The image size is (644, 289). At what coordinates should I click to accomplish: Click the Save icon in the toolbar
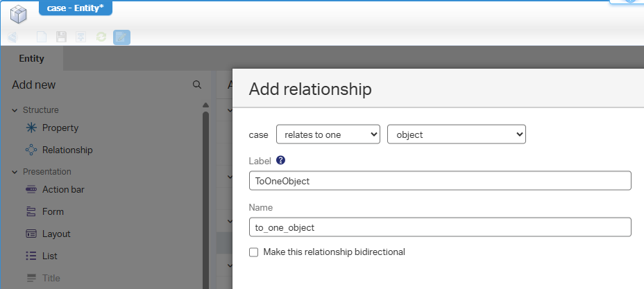[61, 37]
